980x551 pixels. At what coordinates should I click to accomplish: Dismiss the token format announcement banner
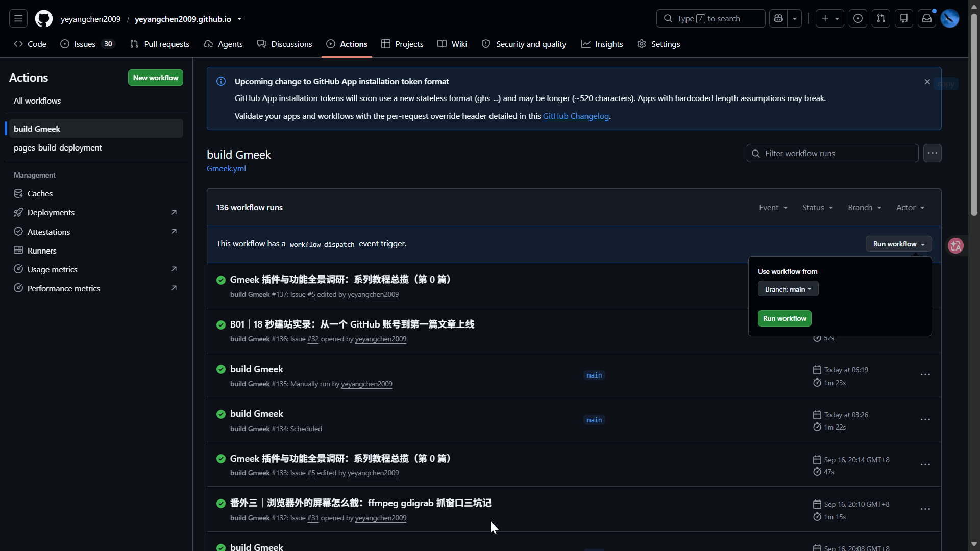[x=927, y=82]
